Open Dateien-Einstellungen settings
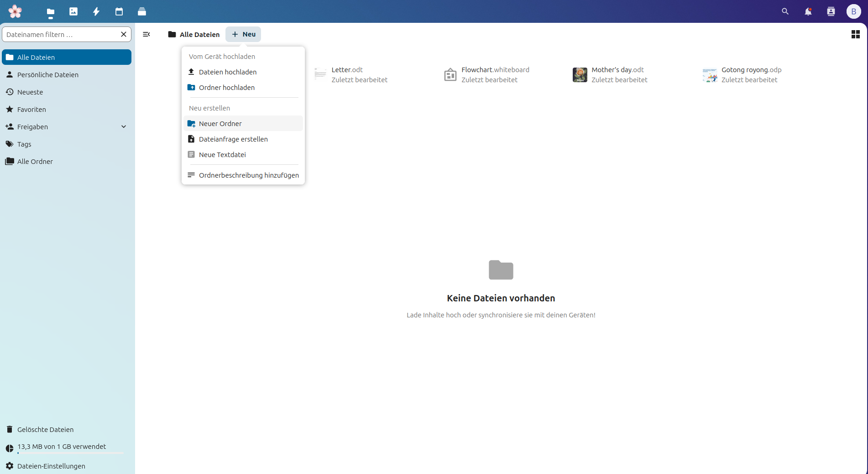Image resolution: width=868 pixels, height=474 pixels. point(51,466)
